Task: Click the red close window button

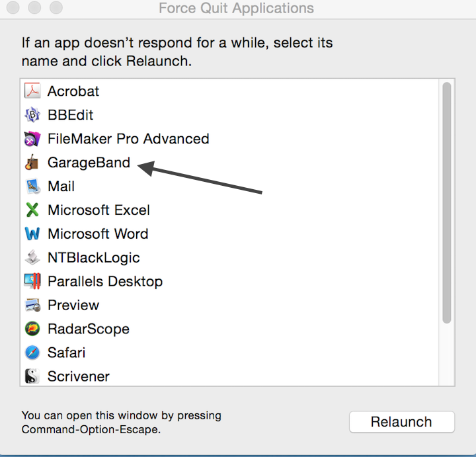Action: [14, 9]
